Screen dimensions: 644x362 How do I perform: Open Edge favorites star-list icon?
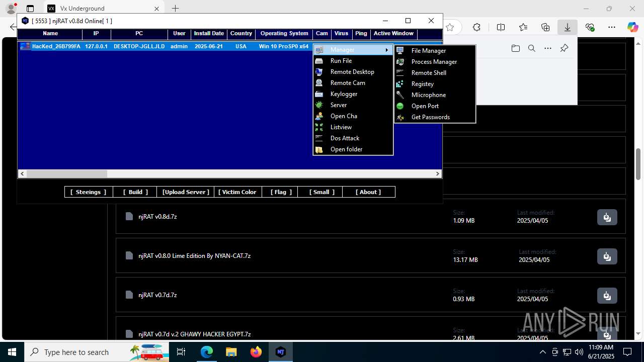[523, 27]
